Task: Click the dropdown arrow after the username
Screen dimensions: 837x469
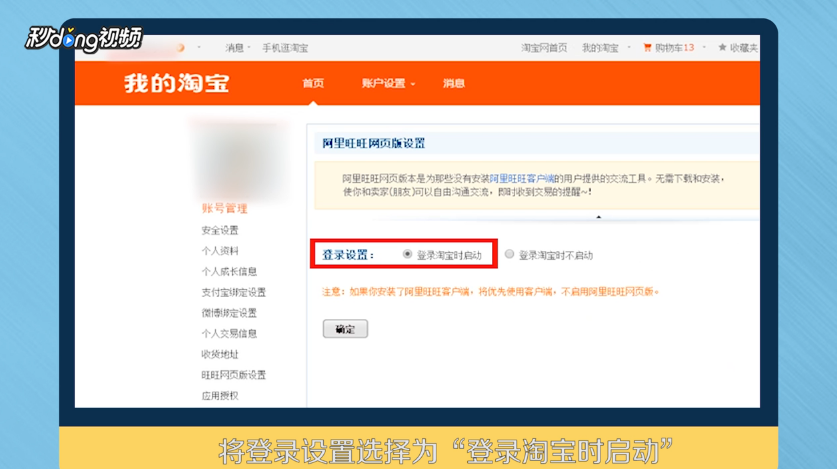Action: click(x=199, y=47)
